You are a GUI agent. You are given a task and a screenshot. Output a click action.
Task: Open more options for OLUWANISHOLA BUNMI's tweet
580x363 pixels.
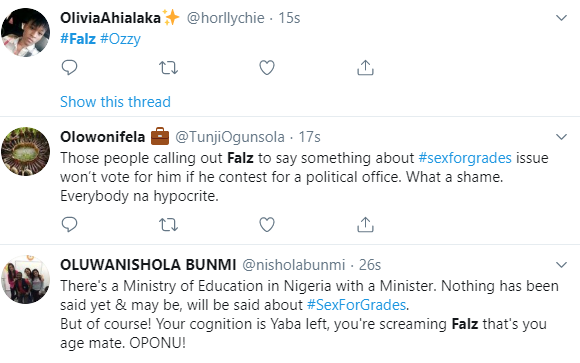click(x=562, y=265)
